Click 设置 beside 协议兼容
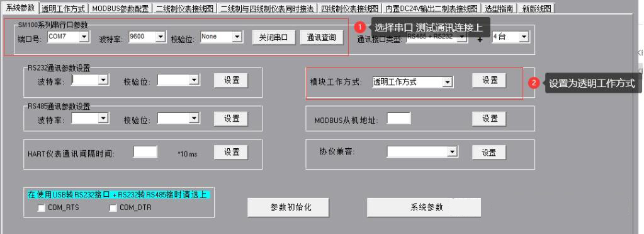Viewport: 644px width, 234px height. coord(489,153)
